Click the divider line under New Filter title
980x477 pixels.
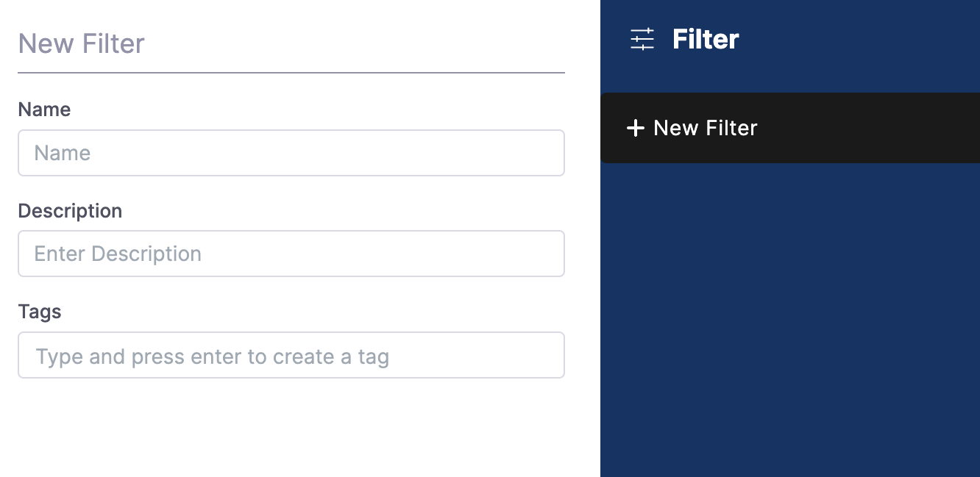(x=291, y=73)
